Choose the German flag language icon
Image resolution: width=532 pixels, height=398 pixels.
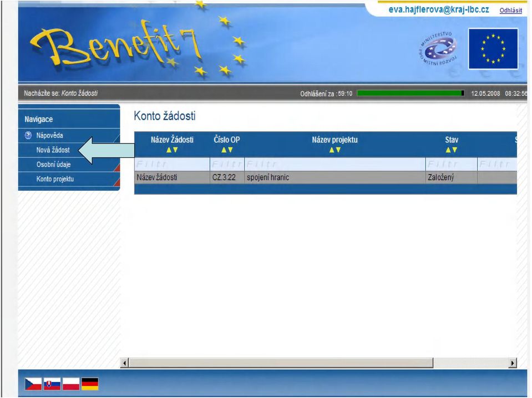90,384
